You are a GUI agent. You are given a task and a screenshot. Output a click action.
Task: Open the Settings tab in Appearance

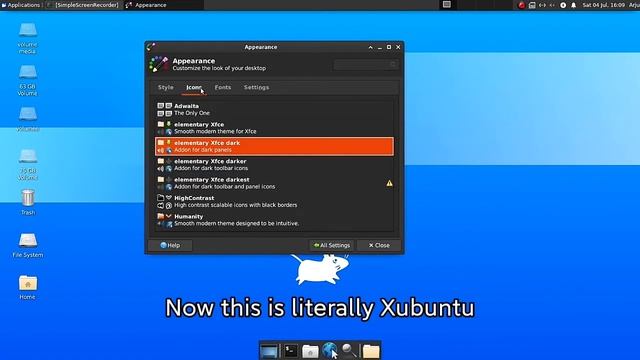coord(256,87)
